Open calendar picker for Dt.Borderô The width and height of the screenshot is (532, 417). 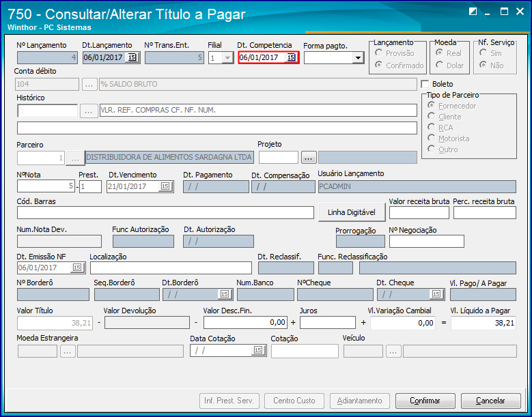[x=225, y=294]
